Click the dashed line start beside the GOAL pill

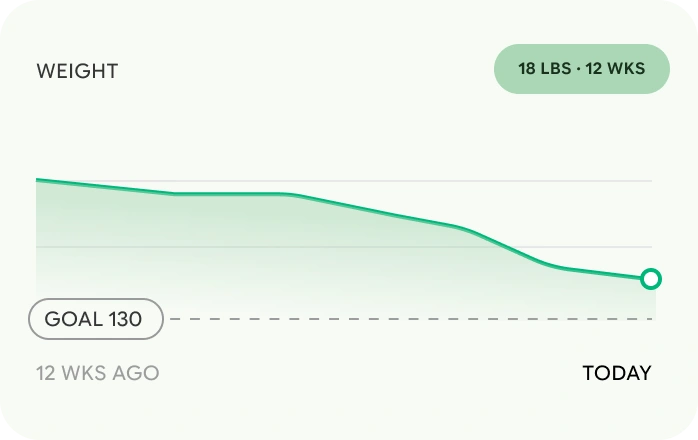174,319
